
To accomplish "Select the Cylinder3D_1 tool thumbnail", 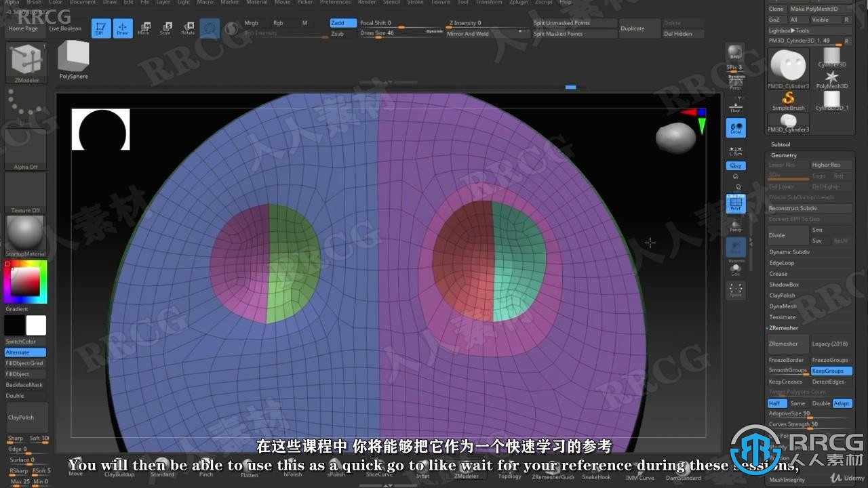I will pos(831,101).
